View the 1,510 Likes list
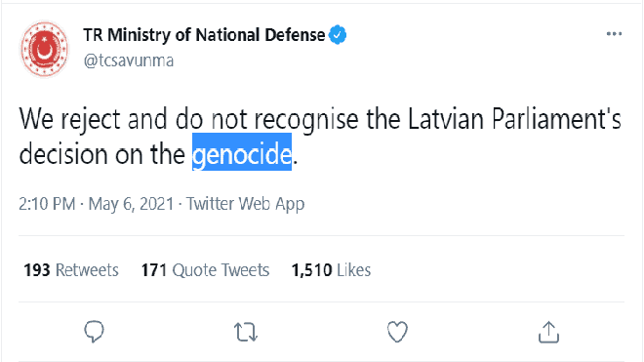 pos(331,270)
